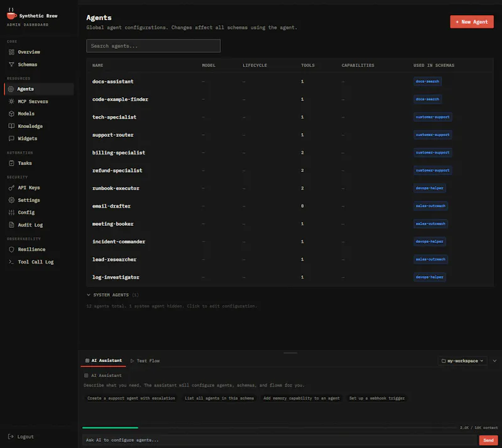Navigate to Widgets

click(x=39, y=138)
